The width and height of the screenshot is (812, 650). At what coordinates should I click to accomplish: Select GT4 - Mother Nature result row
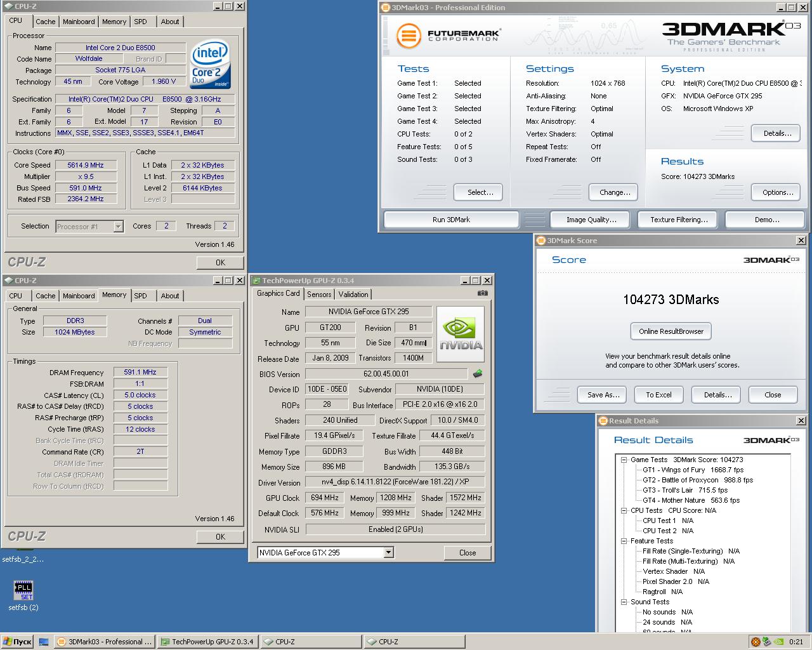tap(691, 500)
